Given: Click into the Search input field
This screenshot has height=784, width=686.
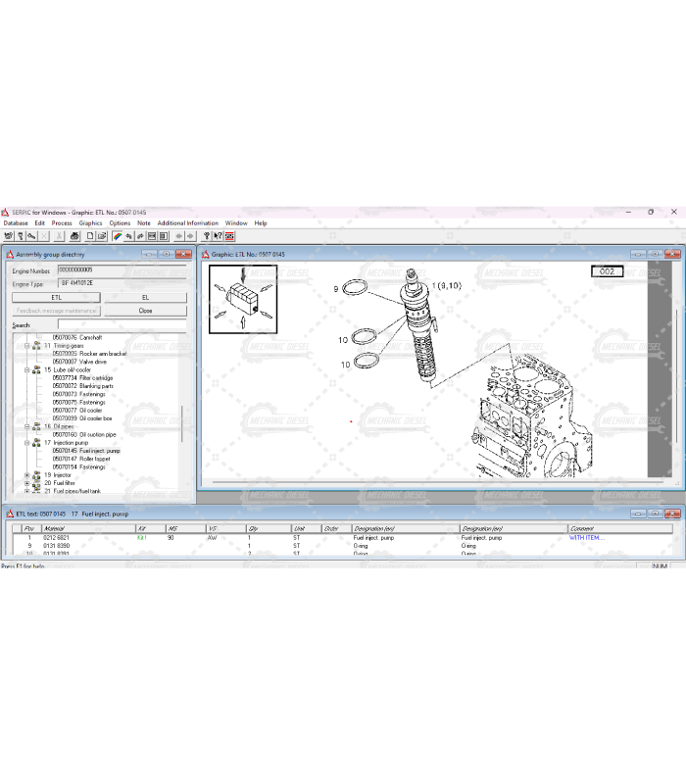Looking at the screenshot, I should coord(121,324).
